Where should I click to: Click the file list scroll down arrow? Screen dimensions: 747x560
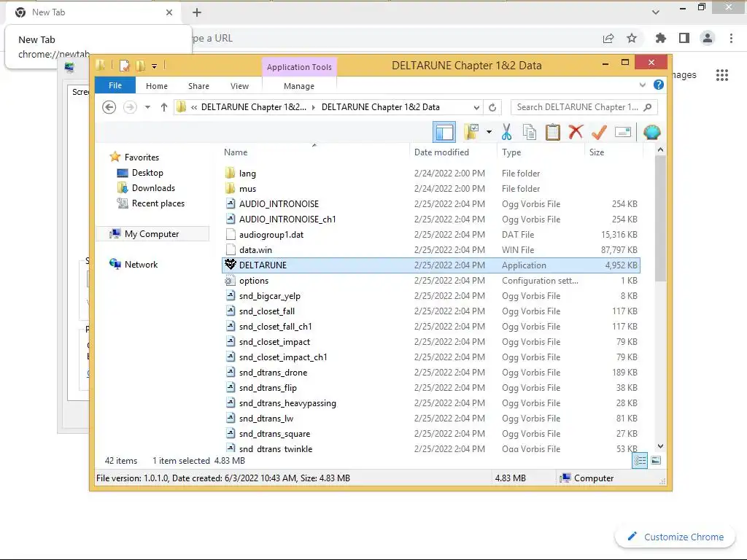coord(660,446)
